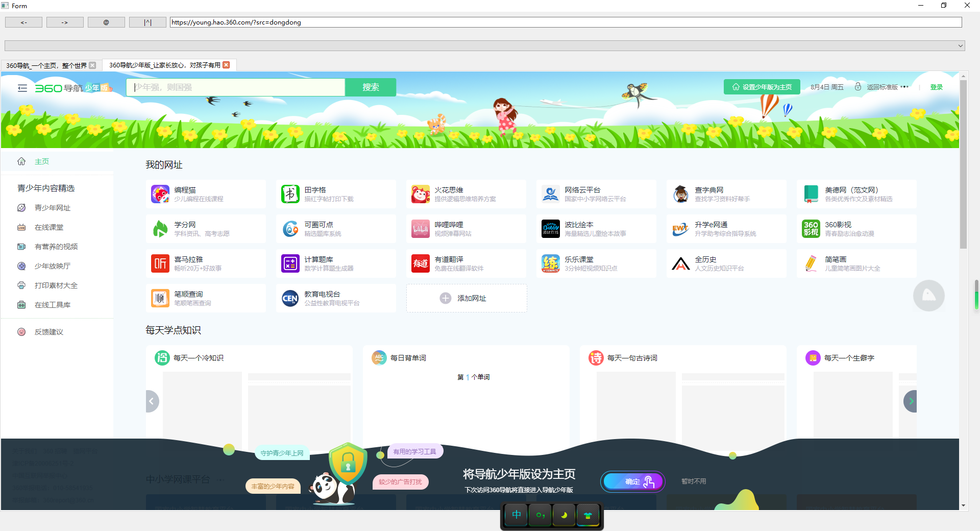980x531 pixels.
Task: Open the 波比绘本 site icon
Action: click(x=551, y=229)
